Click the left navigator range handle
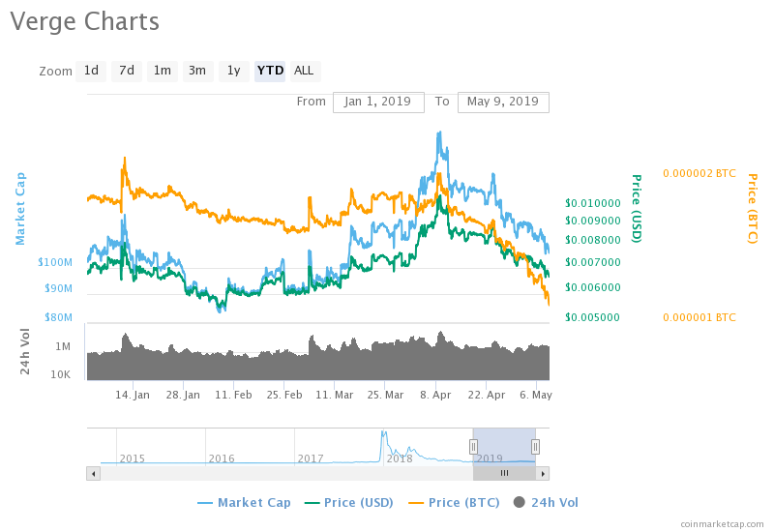 point(473,447)
